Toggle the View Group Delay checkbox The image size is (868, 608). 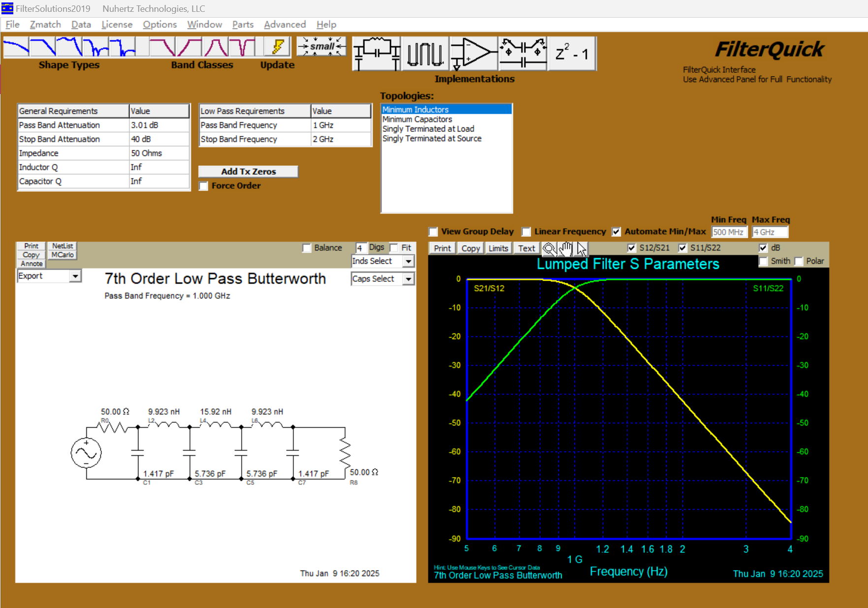click(x=433, y=232)
